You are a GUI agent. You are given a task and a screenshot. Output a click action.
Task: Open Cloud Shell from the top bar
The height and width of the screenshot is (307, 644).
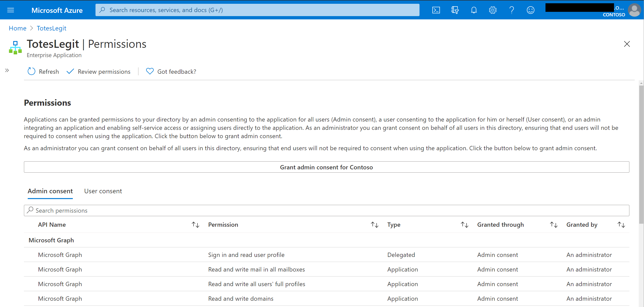[436, 10]
